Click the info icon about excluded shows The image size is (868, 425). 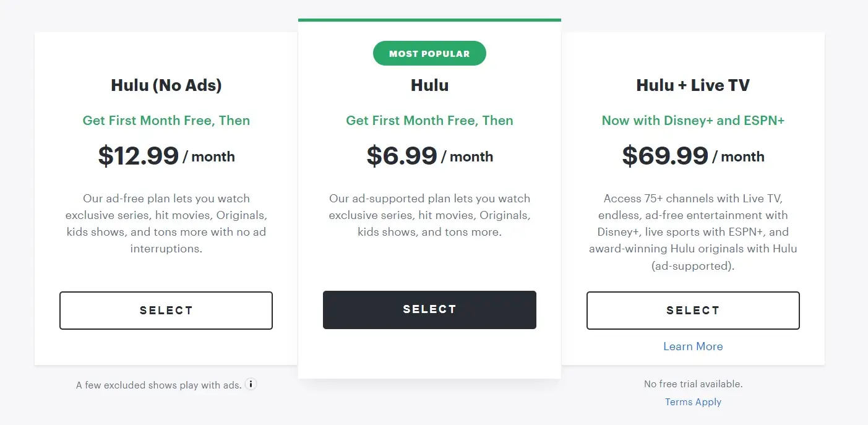251,384
